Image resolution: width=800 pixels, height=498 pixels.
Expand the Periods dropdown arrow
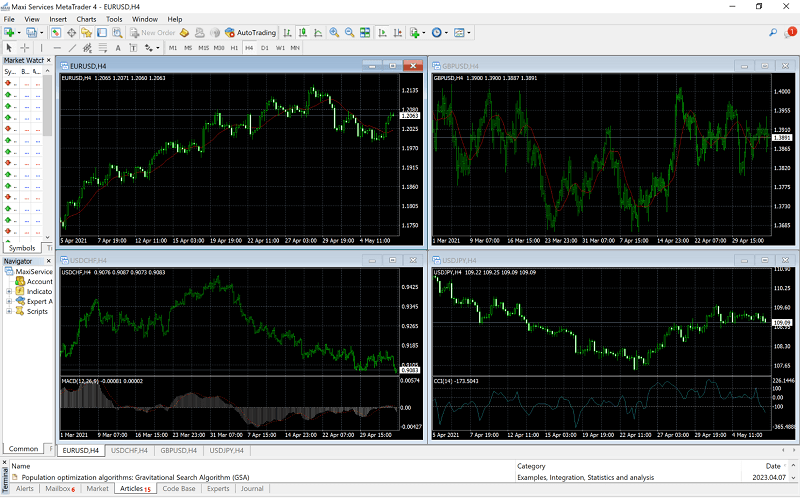pos(446,33)
